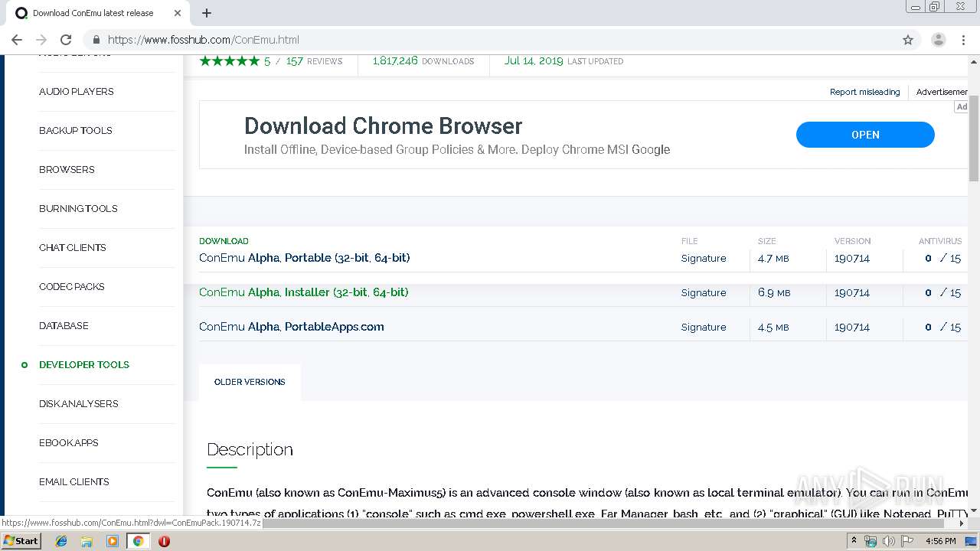Click the Description heading
980x551 pixels.
250,449
